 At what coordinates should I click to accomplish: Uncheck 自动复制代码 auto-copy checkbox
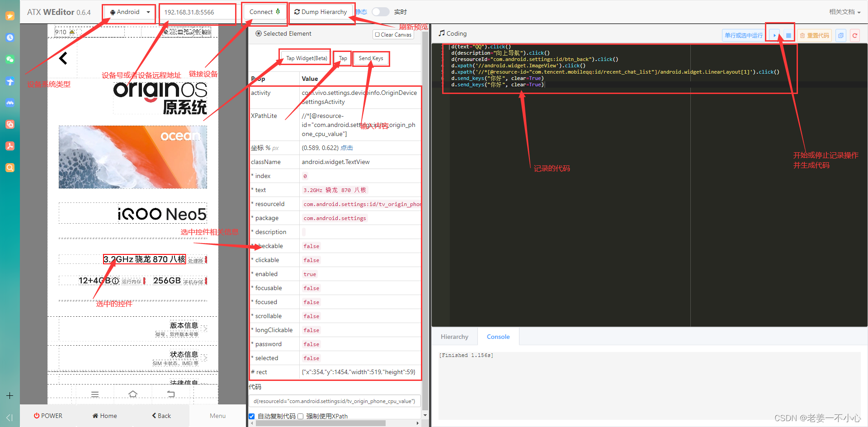pos(252,416)
